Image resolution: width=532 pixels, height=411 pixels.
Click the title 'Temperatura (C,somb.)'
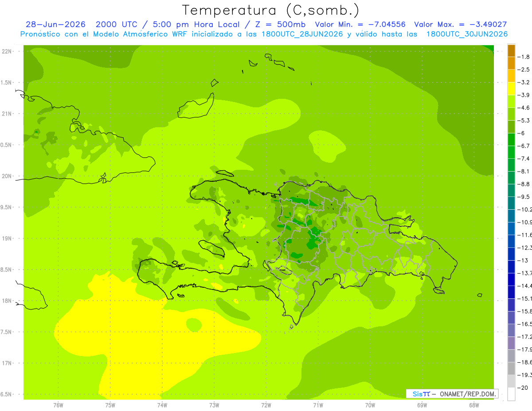[271, 10]
